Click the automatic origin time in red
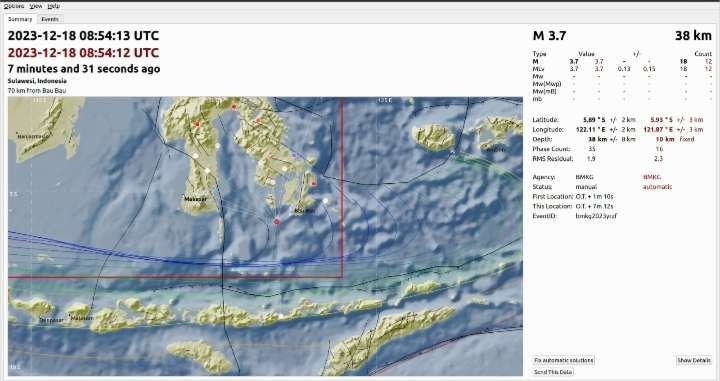Screen dimensions: 720x381 coord(83,53)
